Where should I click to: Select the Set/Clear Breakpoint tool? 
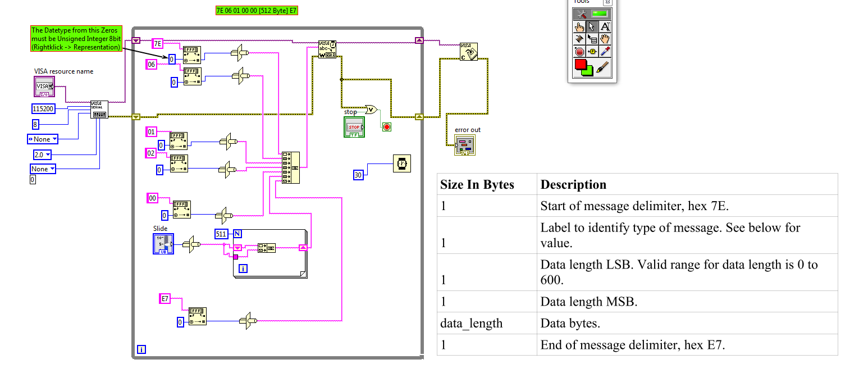pos(580,51)
